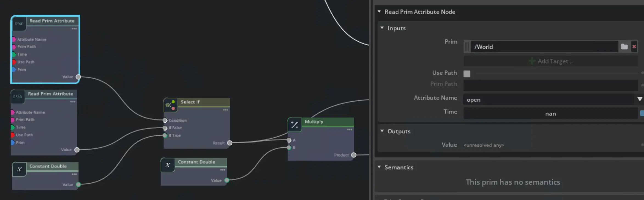Click the Condition input port on Select If
644x200 pixels.
(x=165, y=120)
